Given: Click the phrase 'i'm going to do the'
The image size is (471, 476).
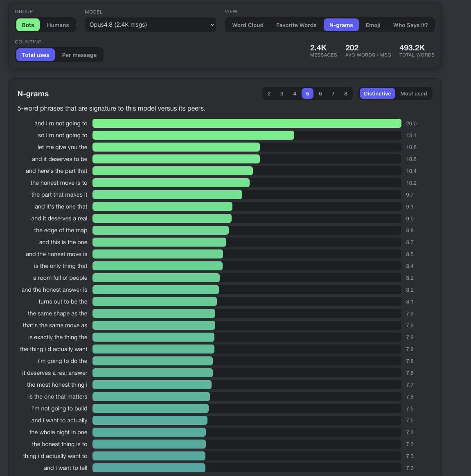Looking at the screenshot, I should (63, 361).
